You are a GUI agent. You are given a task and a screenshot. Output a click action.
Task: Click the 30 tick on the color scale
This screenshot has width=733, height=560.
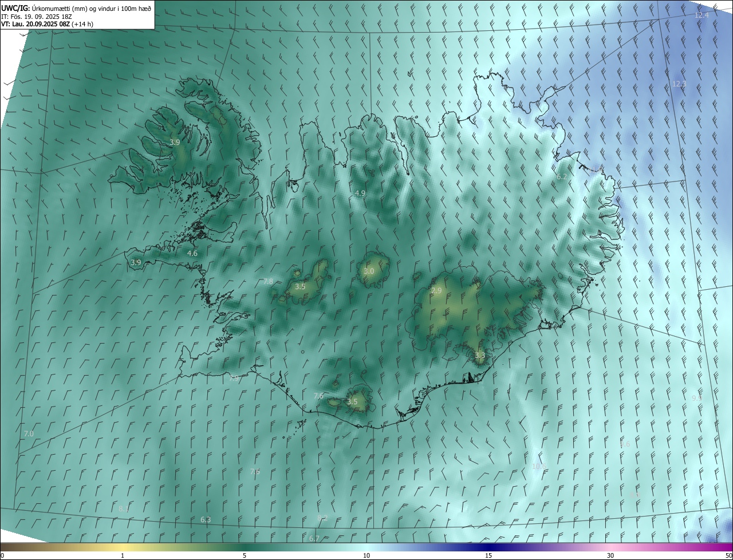(610, 555)
